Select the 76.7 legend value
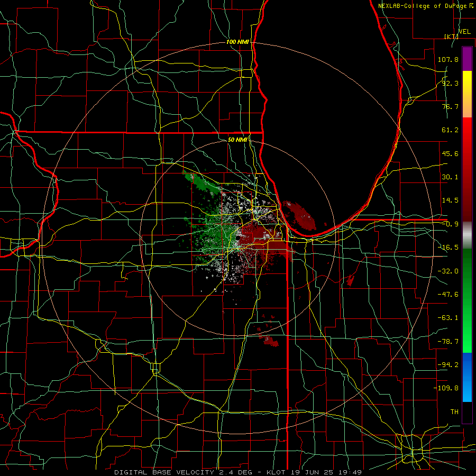Image resolution: width=476 pixels, height=476 pixels. point(450,106)
